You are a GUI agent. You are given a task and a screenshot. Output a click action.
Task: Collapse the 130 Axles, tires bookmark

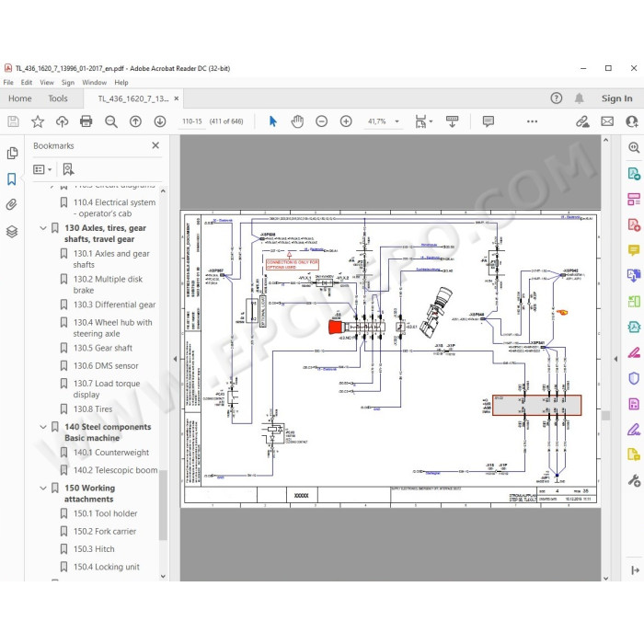click(x=42, y=228)
